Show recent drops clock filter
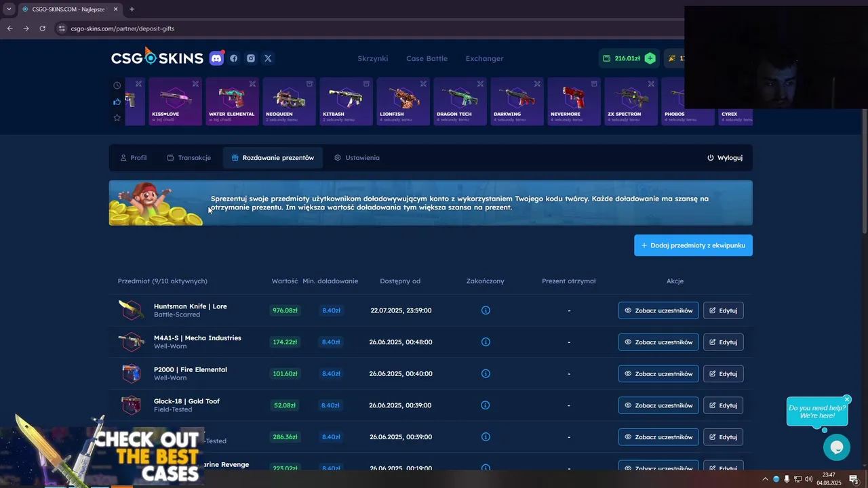 (117, 85)
